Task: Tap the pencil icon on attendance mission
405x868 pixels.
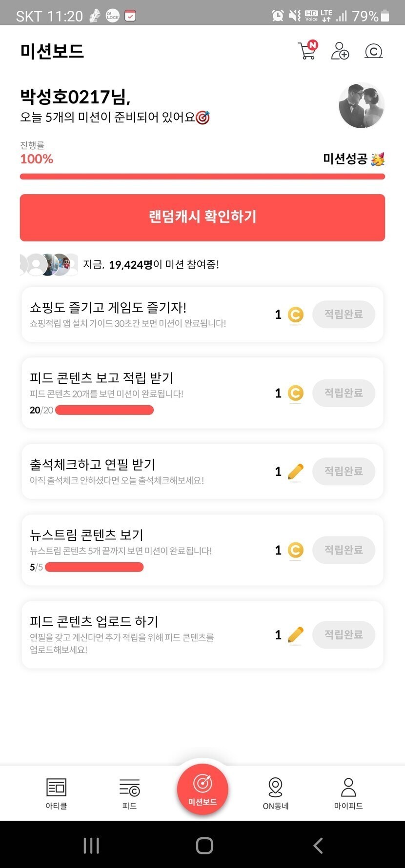Action: click(295, 472)
